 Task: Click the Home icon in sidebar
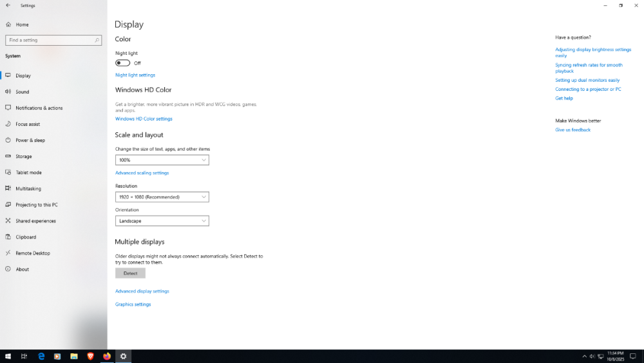(x=8, y=25)
